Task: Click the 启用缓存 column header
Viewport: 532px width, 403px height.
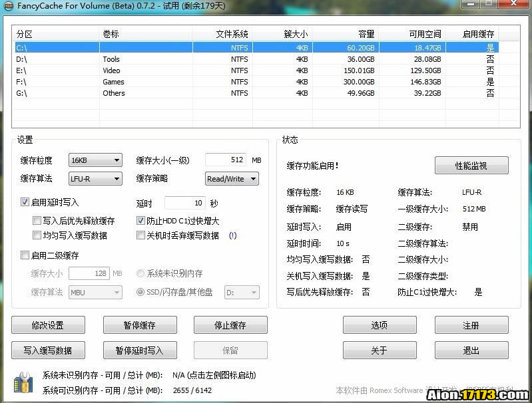Action: (472, 34)
